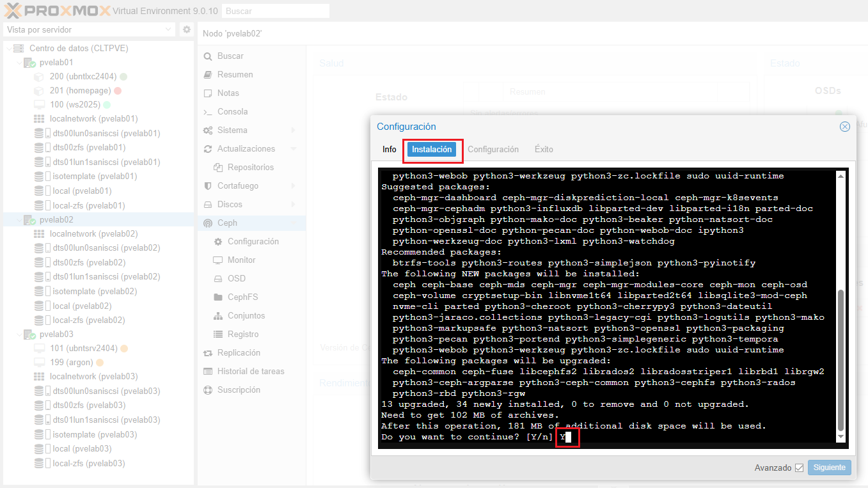Viewport: 868px width, 488px height.
Task: Expand the Sistema submenu arrow
Action: [293, 130]
